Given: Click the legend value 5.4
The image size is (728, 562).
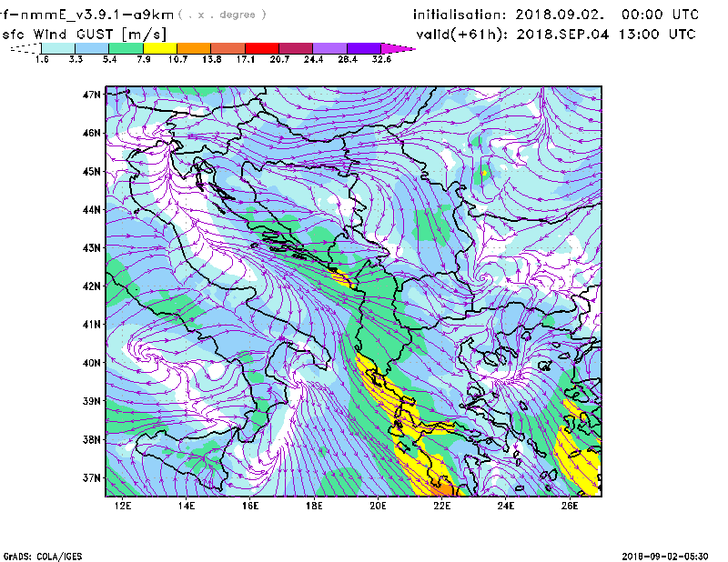Looking at the screenshot, I should (109, 59).
